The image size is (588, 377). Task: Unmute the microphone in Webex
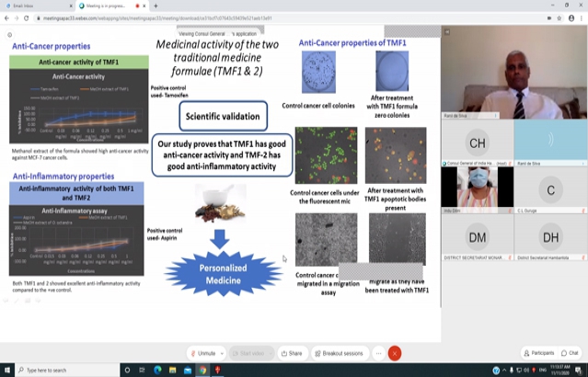click(x=203, y=353)
